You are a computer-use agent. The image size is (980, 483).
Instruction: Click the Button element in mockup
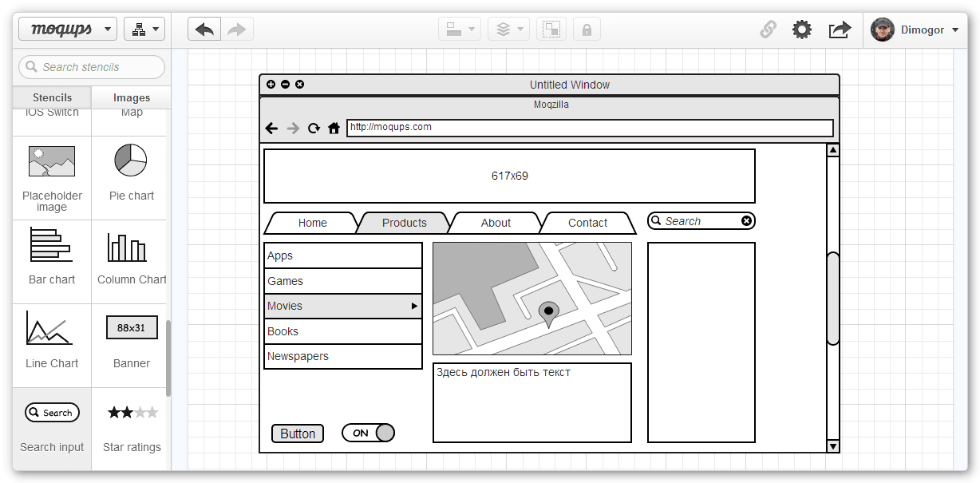(298, 434)
